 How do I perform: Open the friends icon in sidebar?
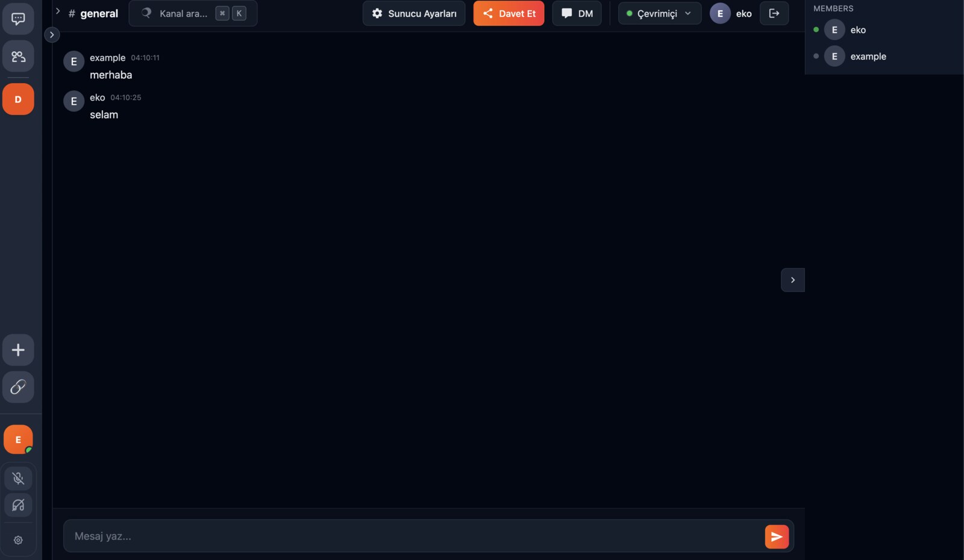click(18, 57)
